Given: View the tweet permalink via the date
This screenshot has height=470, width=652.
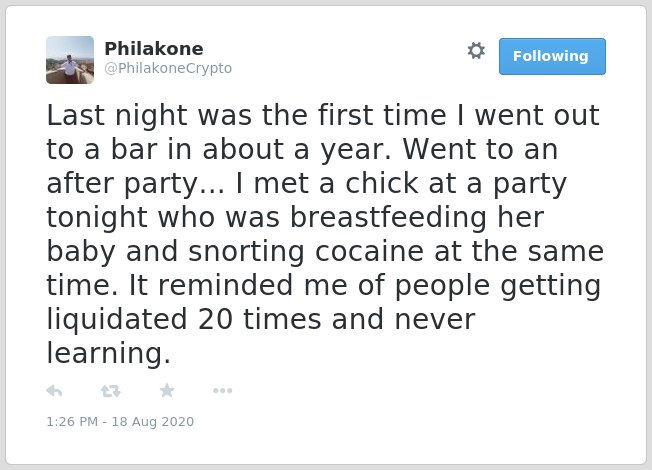Looking at the screenshot, I should point(120,422).
